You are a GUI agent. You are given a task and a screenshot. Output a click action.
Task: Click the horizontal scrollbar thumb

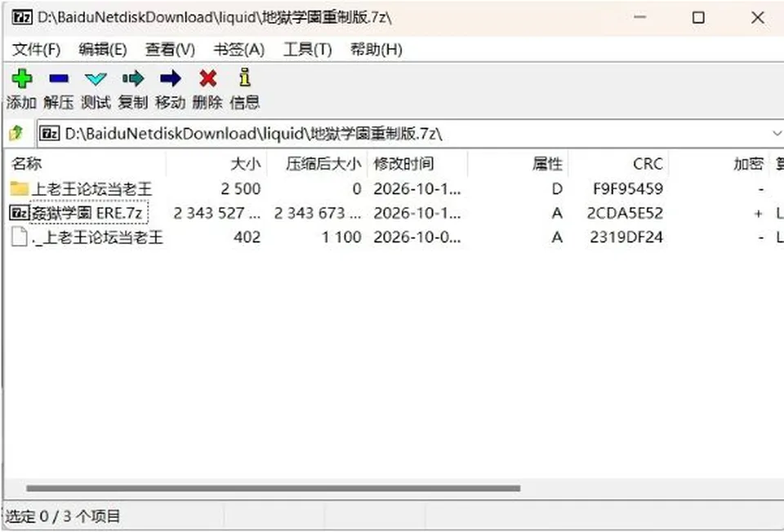point(273,488)
